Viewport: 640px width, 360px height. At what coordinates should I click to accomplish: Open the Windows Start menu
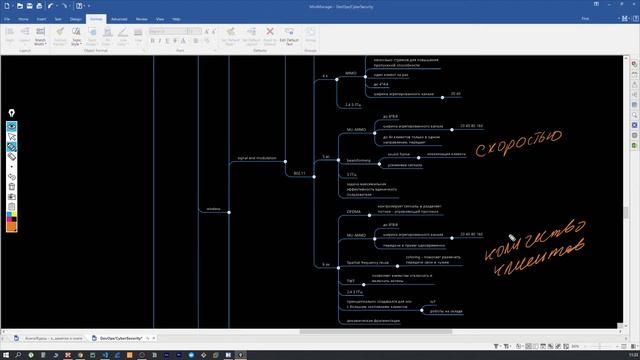coord(6,355)
